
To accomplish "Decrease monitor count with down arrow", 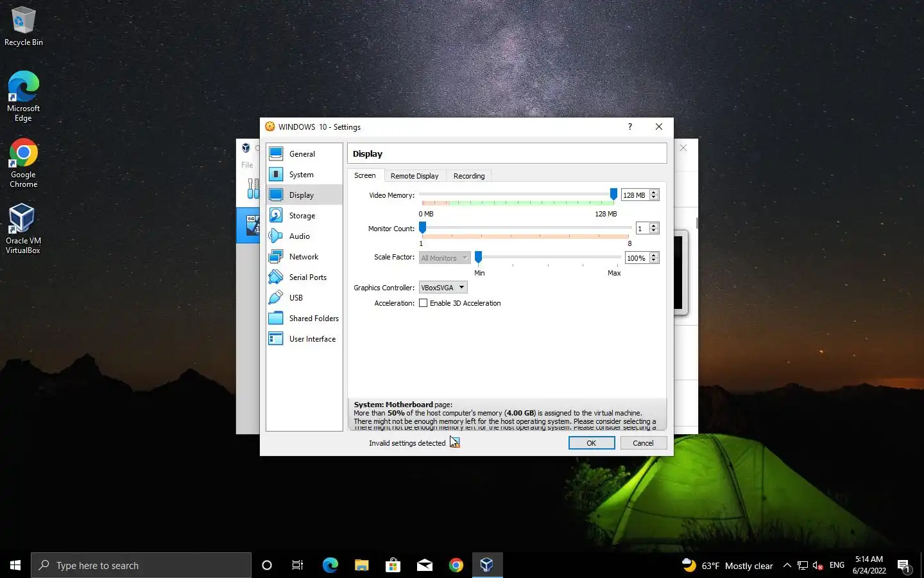I will 654,232.
